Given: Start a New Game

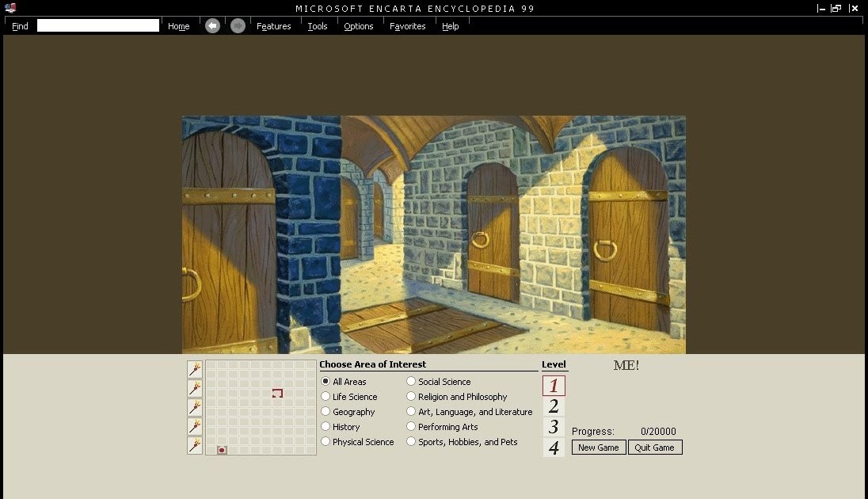Looking at the screenshot, I should (599, 448).
